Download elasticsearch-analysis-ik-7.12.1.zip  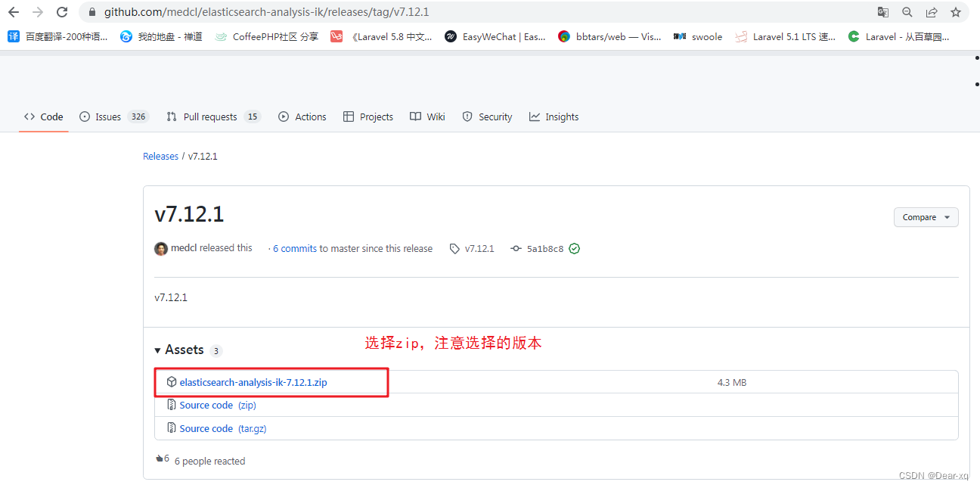tap(253, 382)
